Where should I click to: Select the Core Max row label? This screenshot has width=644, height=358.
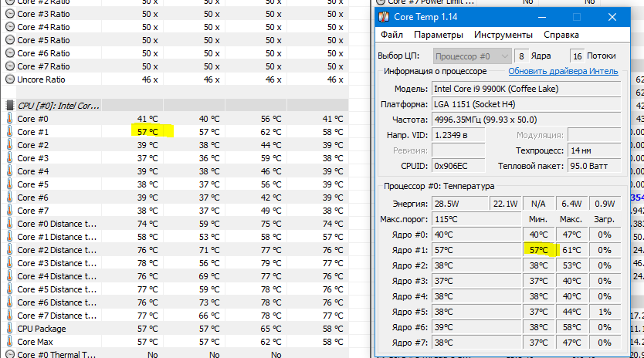35,342
